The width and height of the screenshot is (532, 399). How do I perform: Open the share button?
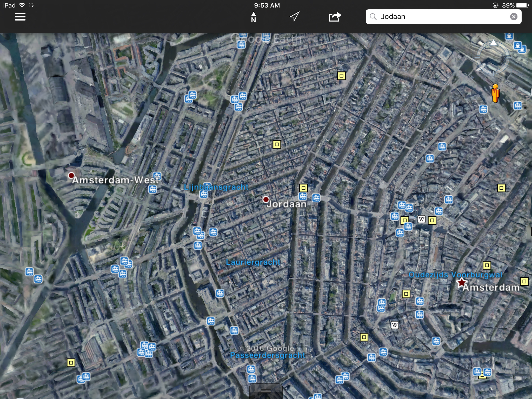335,17
